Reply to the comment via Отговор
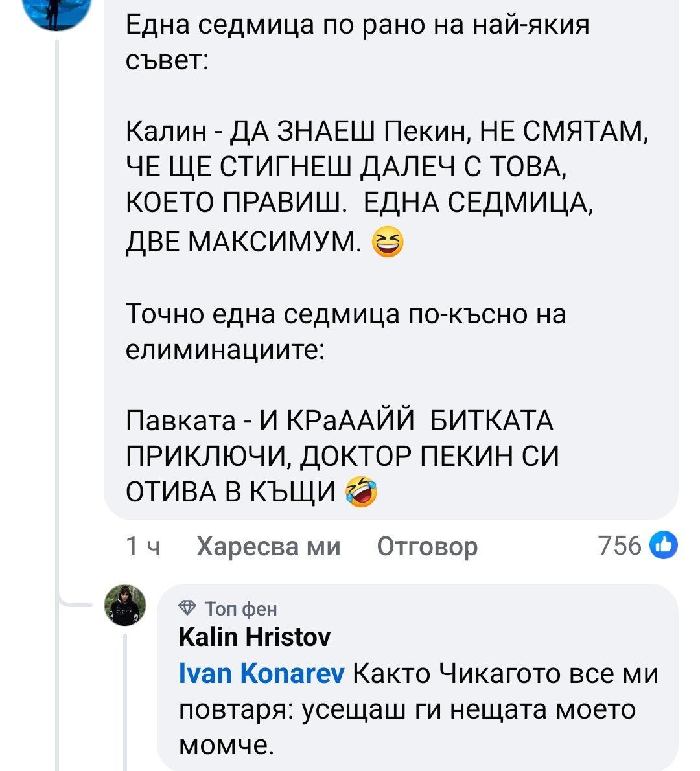The image size is (700, 771). tap(427, 547)
